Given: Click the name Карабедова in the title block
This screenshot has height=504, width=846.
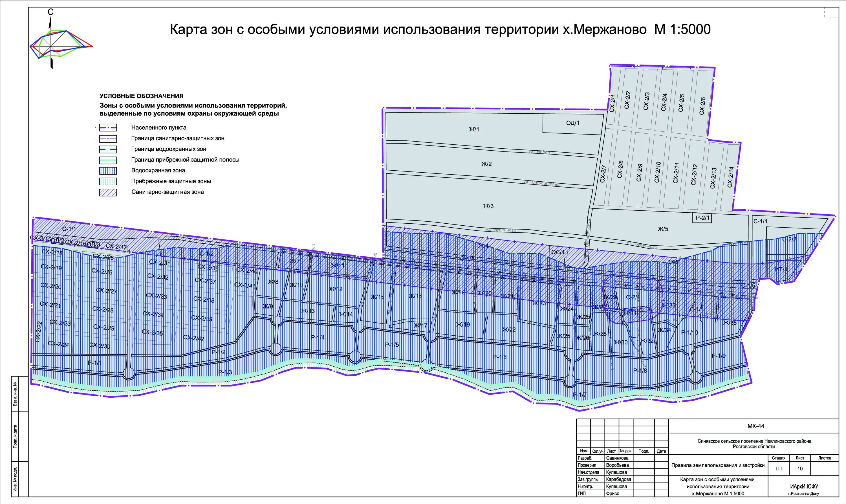Looking at the screenshot, I should tap(618, 479).
